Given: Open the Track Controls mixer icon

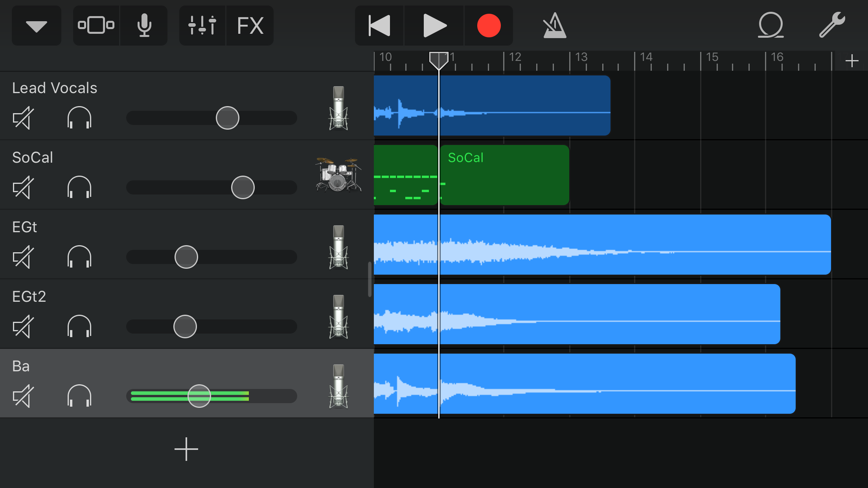Looking at the screenshot, I should (202, 26).
